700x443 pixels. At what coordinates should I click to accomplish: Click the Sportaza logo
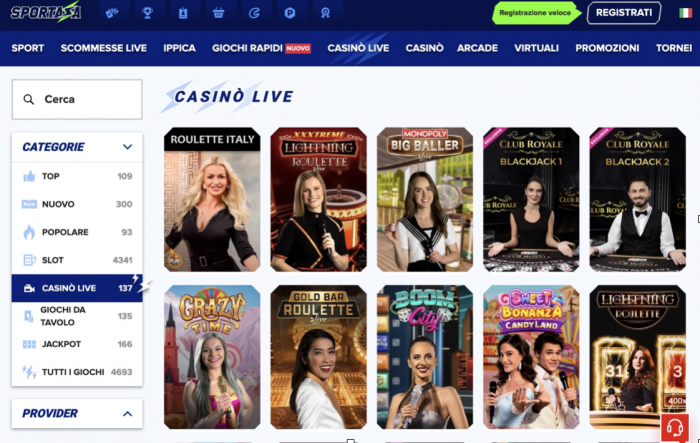46,13
